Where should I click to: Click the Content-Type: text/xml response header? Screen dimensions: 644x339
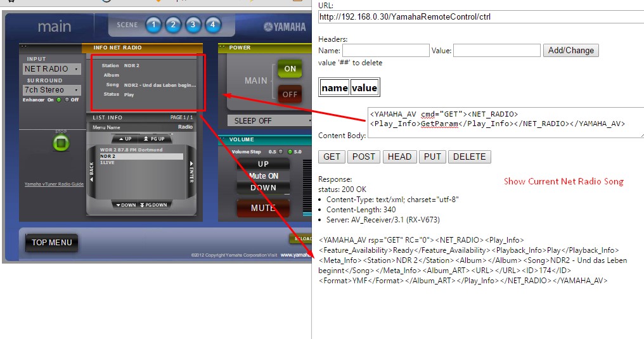[392, 200]
